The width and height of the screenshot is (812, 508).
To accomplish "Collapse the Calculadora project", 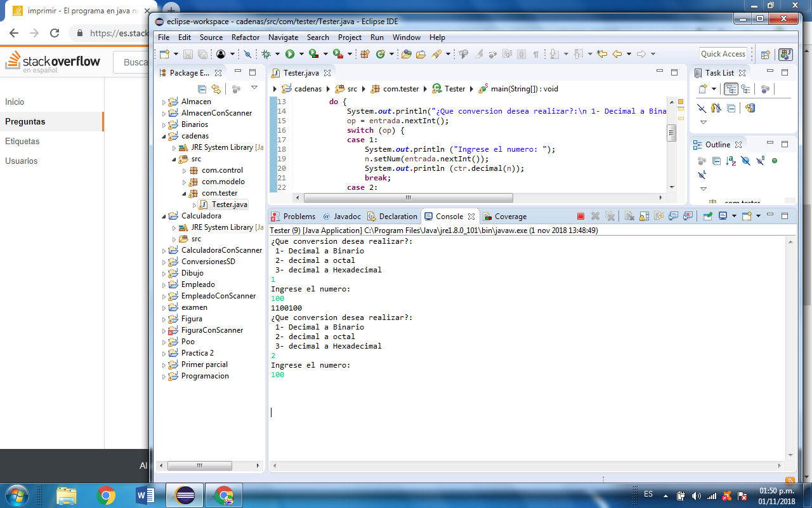I will (x=164, y=216).
